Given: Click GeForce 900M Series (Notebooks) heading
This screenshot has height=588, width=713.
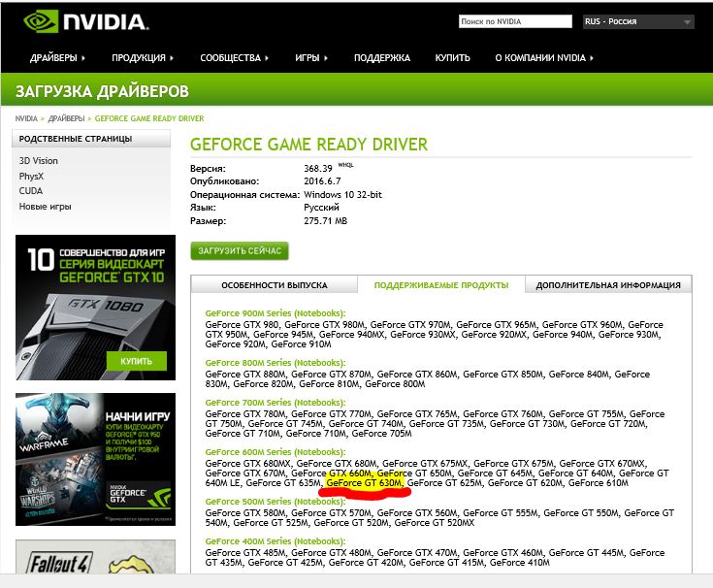Looking at the screenshot, I should [275, 313].
